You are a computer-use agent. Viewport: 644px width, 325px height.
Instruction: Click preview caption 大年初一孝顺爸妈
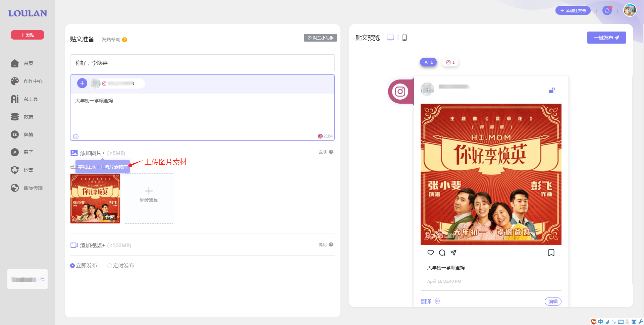pos(446,268)
